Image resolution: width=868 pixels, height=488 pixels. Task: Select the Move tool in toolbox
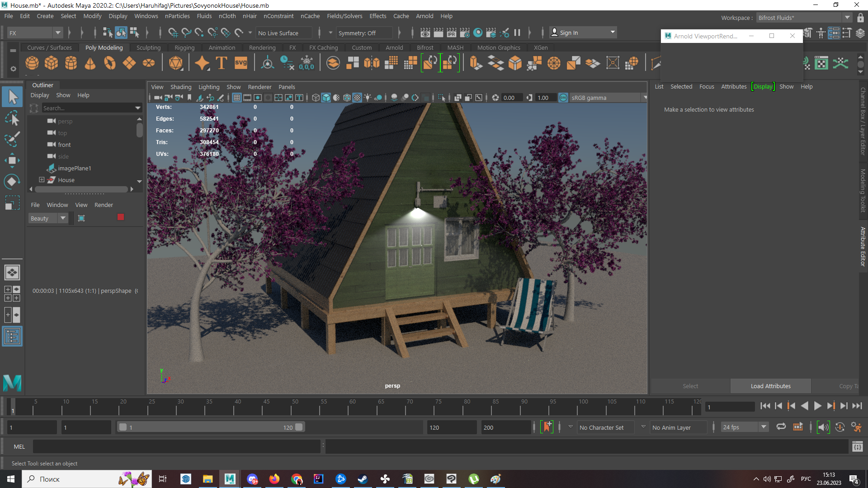click(x=12, y=160)
